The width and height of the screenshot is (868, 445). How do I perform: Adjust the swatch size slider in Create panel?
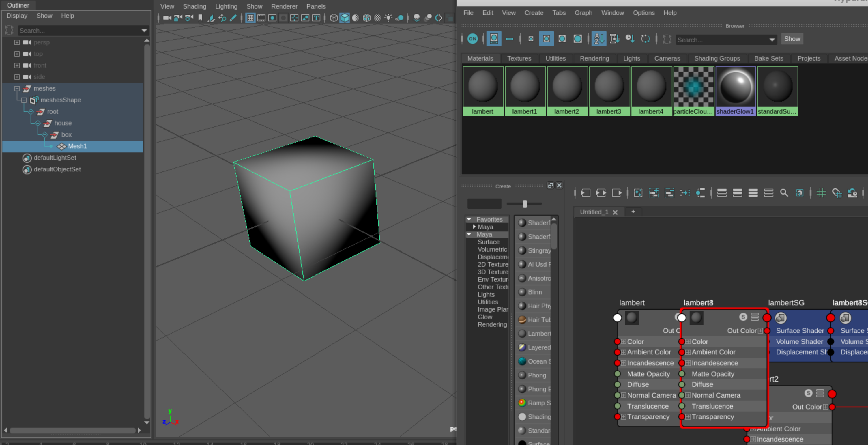coord(524,204)
